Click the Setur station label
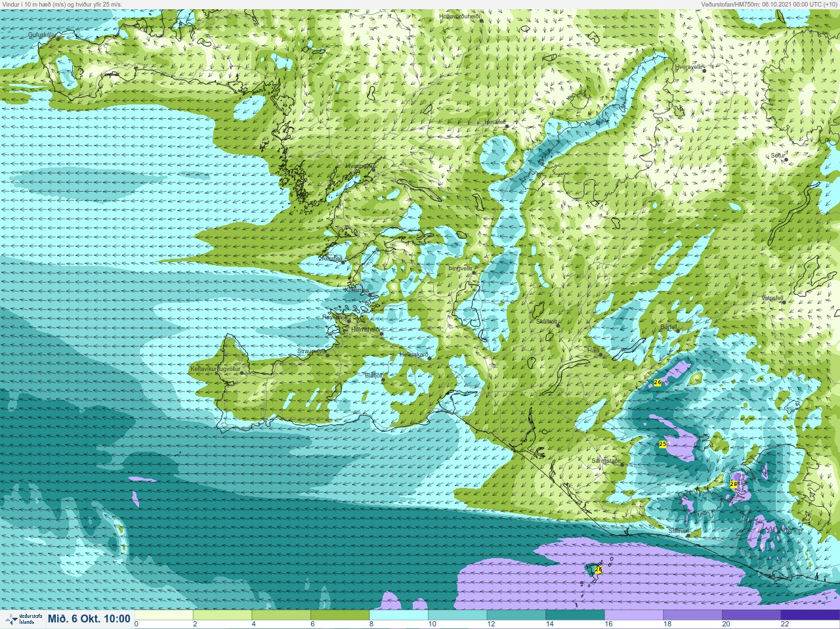840x629 pixels. 778,156
